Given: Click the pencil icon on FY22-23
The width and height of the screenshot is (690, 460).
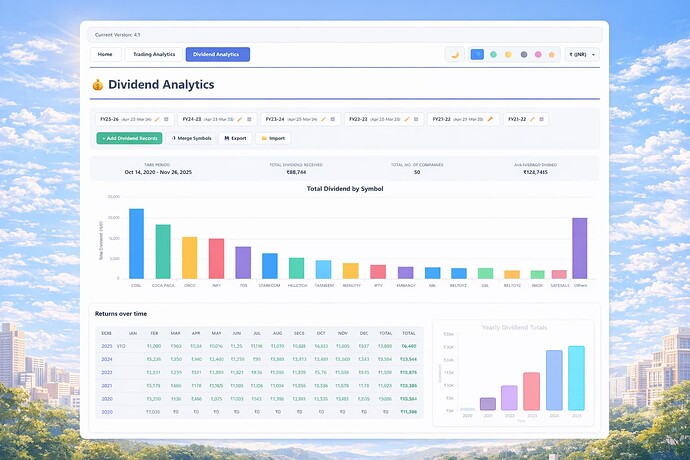Looking at the screenshot, I should [406, 119].
